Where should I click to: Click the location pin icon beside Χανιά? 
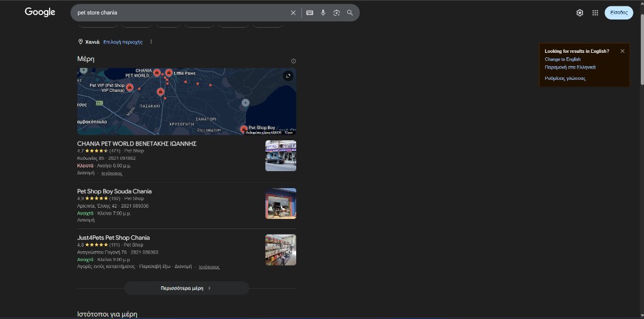pos(80,42)
